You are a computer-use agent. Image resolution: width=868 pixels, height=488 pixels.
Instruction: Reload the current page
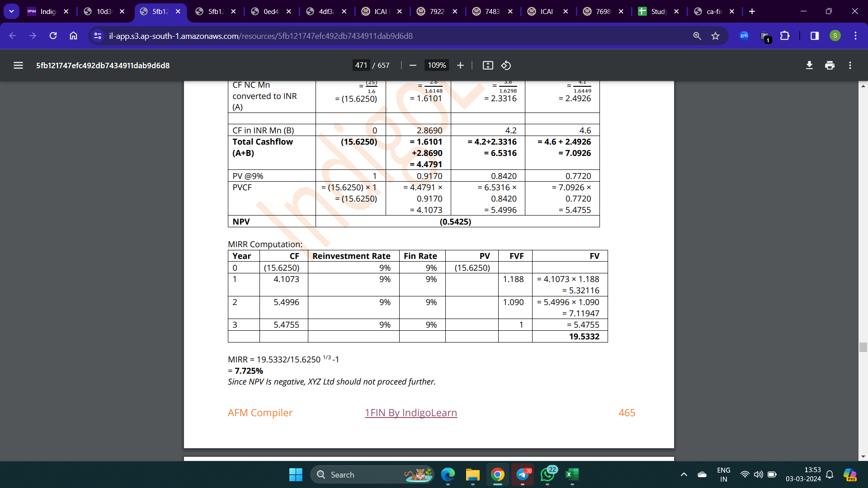pyautogui.click(x=53, y=36)
